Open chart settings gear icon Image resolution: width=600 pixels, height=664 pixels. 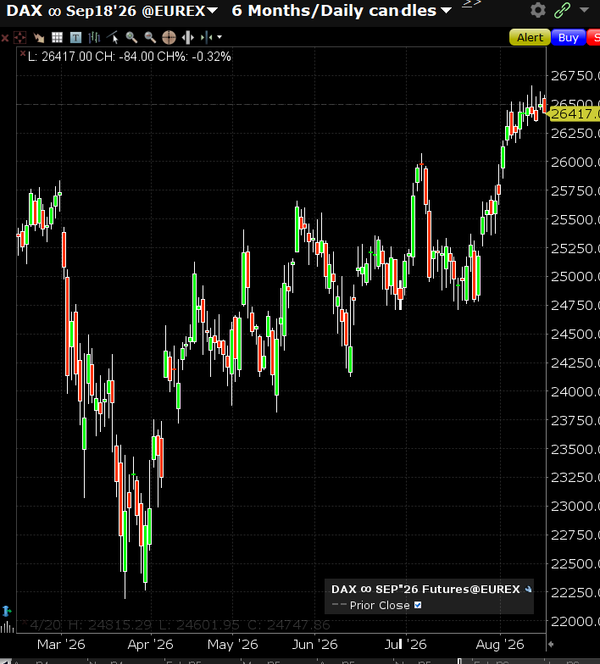(538, 10)
